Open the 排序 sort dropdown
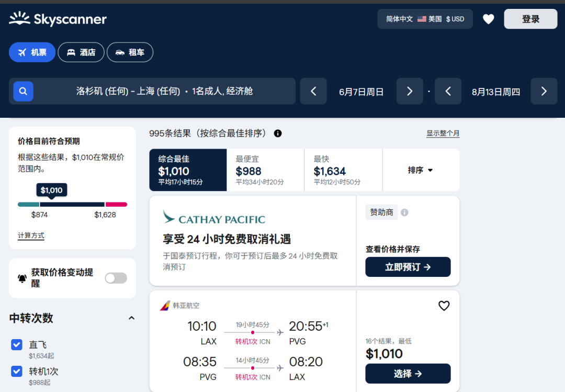This screenshot has width=565, height=392. 421,170
